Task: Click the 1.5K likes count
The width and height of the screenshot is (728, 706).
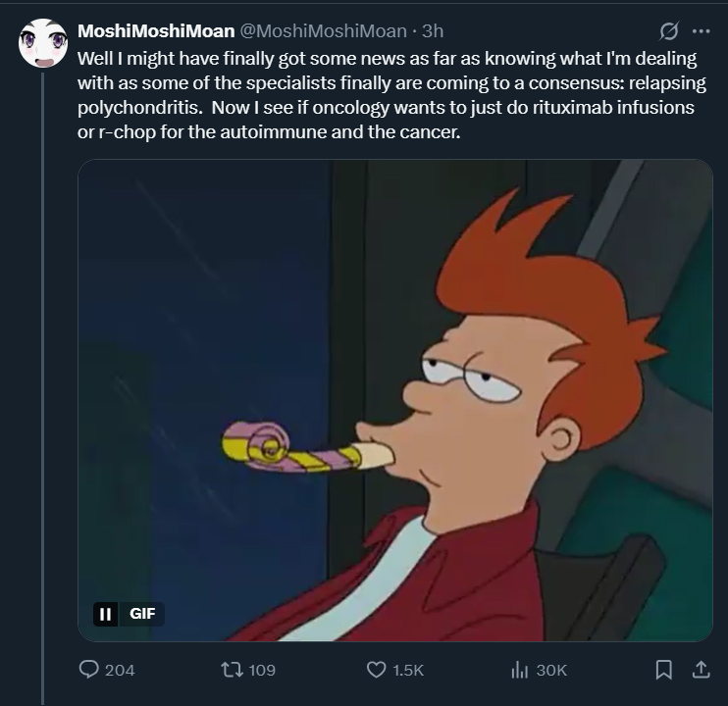Action: tap(408, 670)
